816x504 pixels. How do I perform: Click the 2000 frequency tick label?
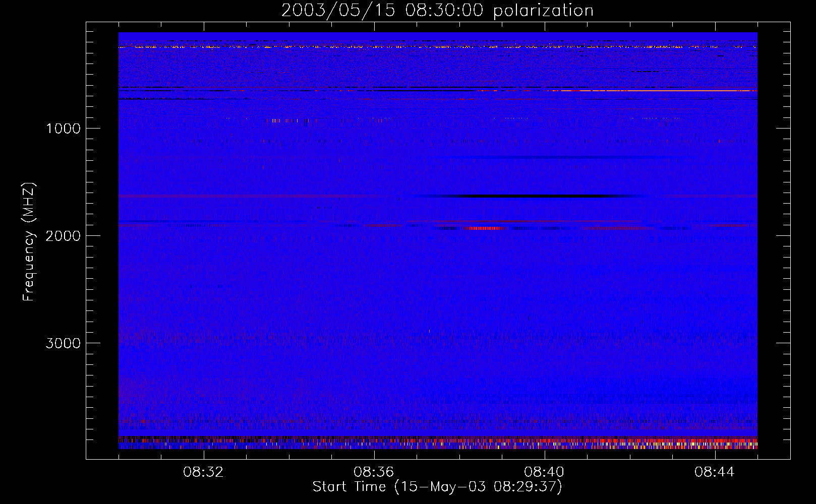63,236
